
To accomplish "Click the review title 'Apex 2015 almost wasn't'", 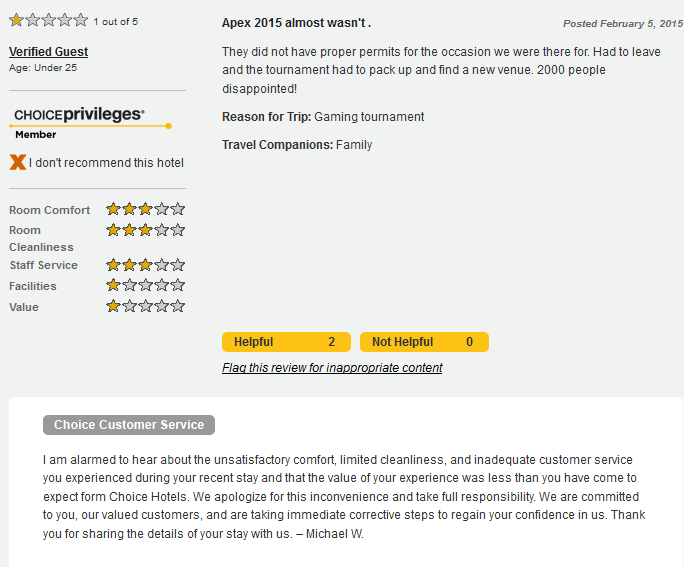I will pos(296,23).
